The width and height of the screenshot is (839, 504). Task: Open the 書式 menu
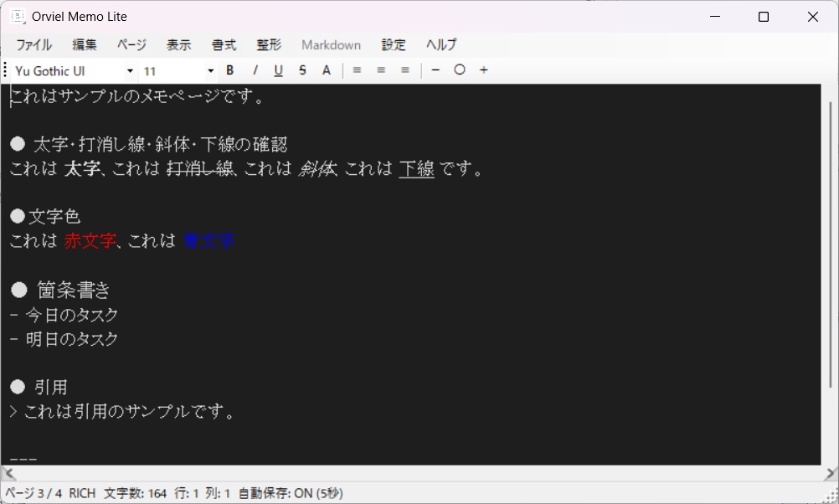pos(224,45)
